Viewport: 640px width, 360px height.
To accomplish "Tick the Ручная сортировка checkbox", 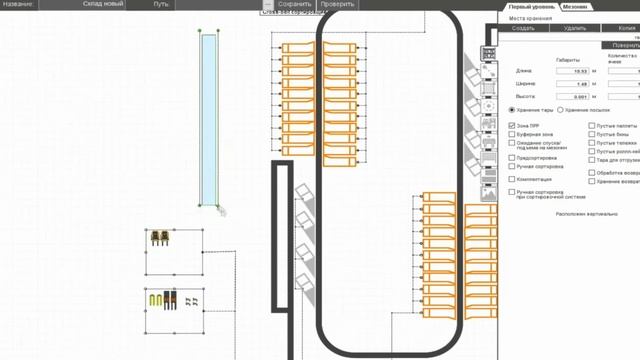I will [x=512, y=166].
